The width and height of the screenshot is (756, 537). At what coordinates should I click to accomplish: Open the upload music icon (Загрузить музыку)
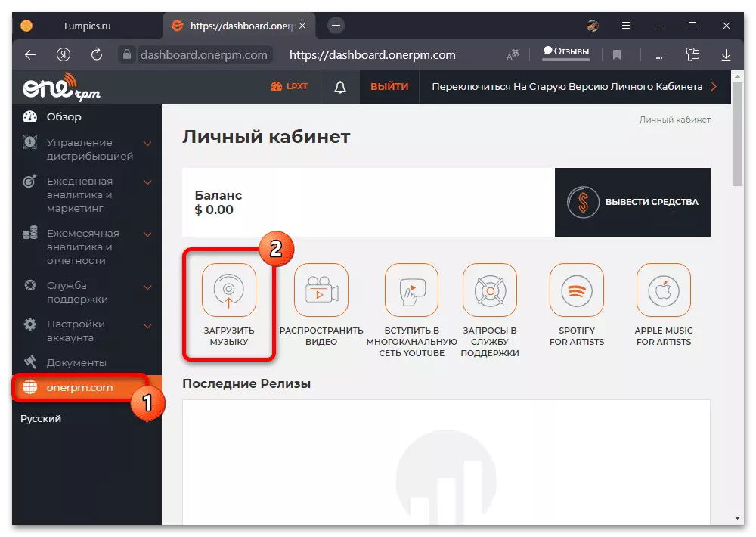coord(228,290)
